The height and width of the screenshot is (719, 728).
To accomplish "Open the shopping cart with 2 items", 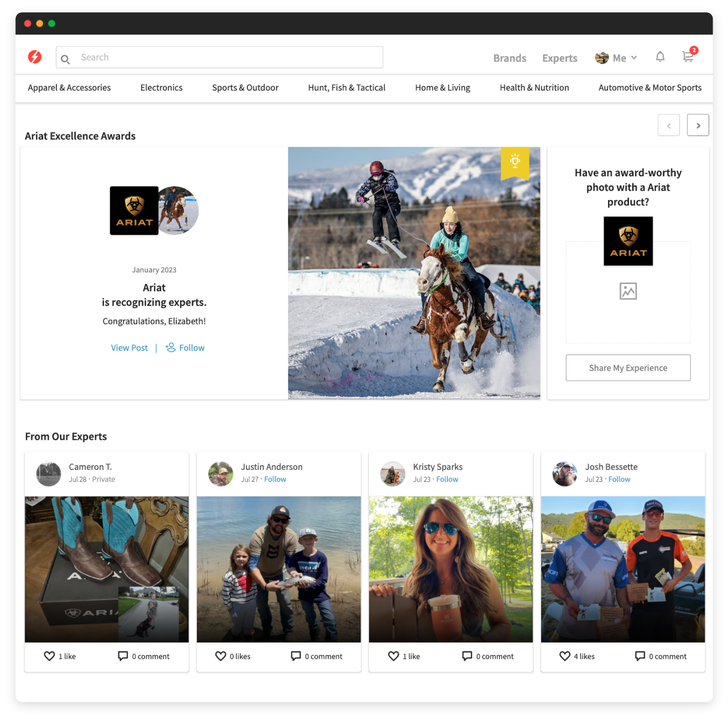I will point(689,55).
